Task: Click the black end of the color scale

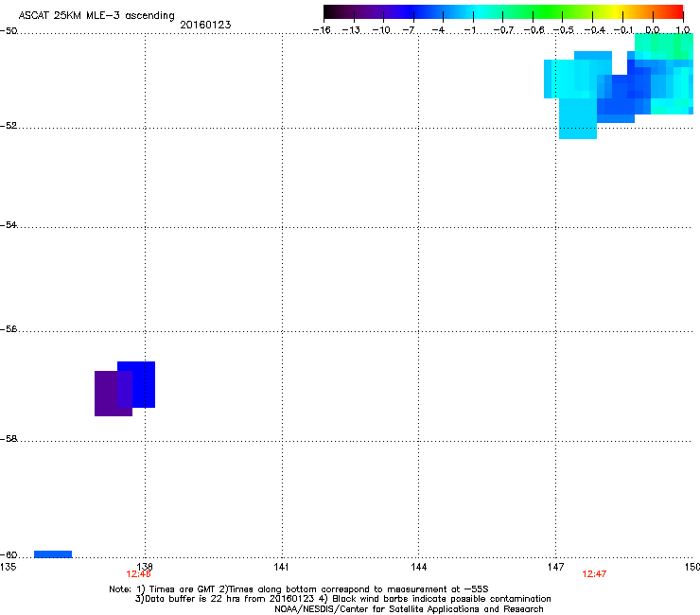Action: point(333,12)
